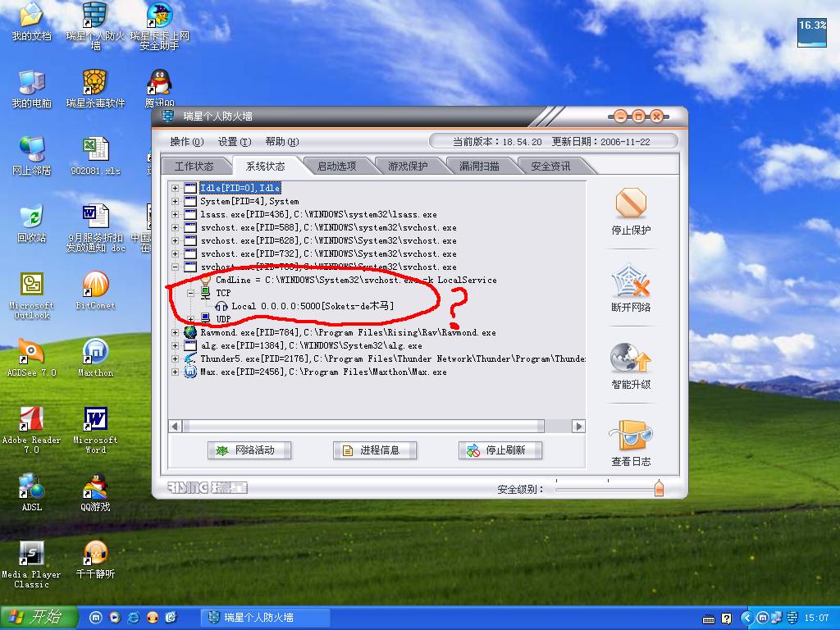
Task: Open 我的电脑 desktop icon
Action: point(31,89)
